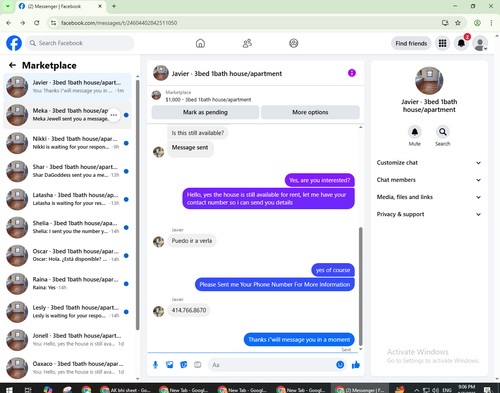Expand the Privacy & support section
The height and width of the screenshot is (393, 500).
[429, 214]
